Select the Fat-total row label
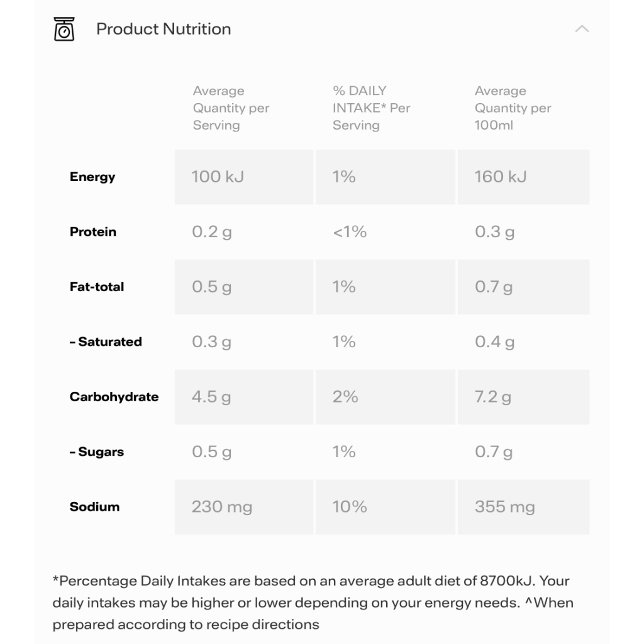644x644 pixels. 97,287
